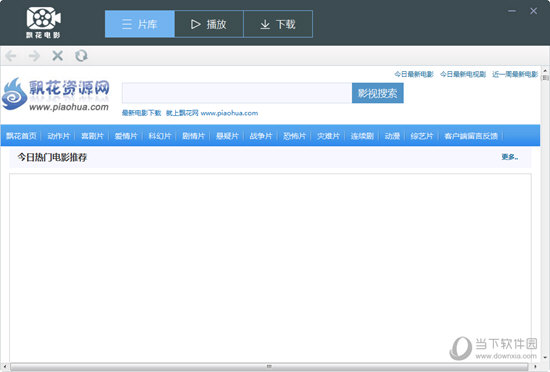Switch to the 片库 tab
550x372 pixels.
[x=140, y=24]
